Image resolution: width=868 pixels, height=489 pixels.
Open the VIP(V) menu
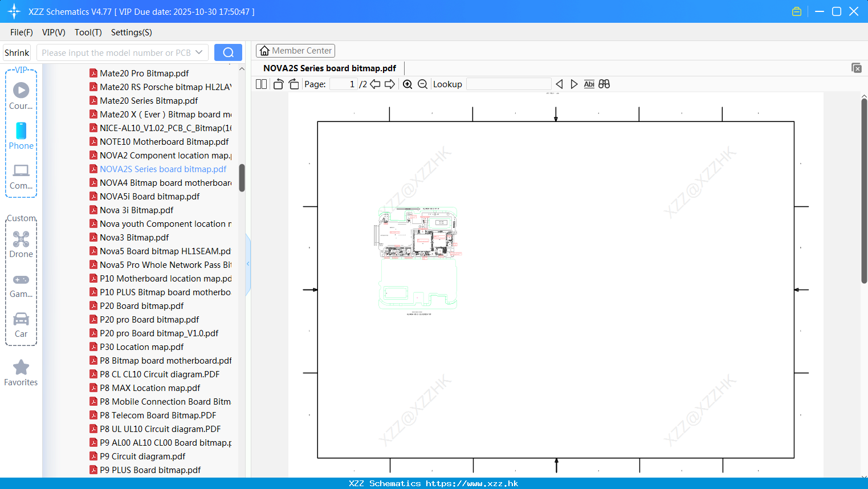(x=54, y=32)
